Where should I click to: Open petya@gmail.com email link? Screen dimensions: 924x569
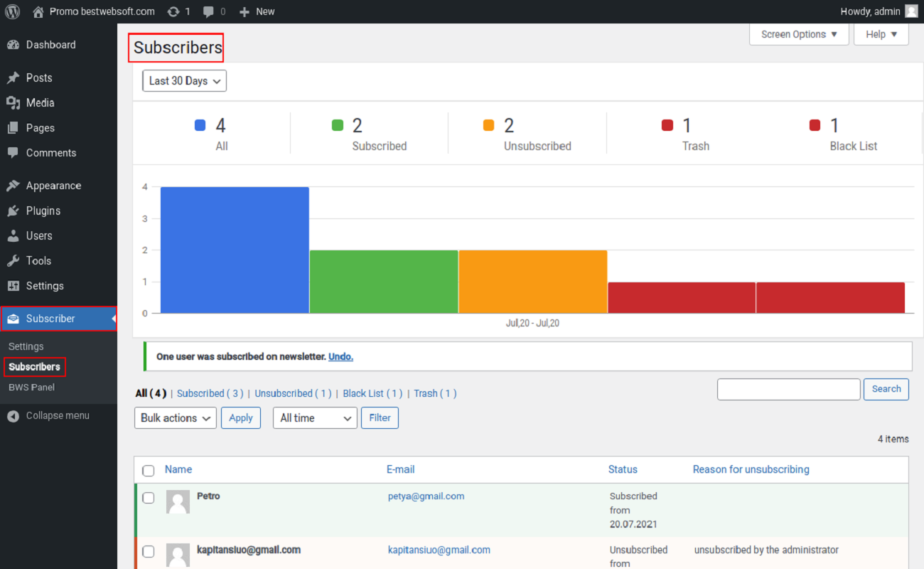[x=426, y=496]
